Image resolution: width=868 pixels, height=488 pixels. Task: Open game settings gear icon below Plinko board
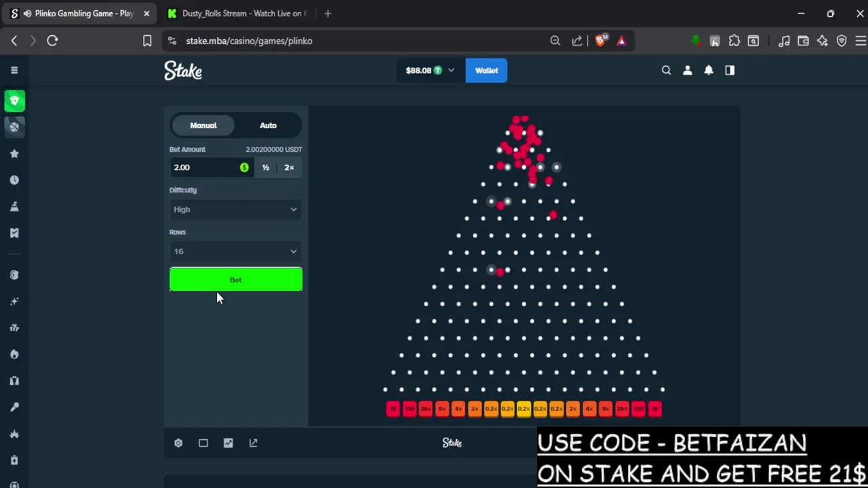pos(178,443)
